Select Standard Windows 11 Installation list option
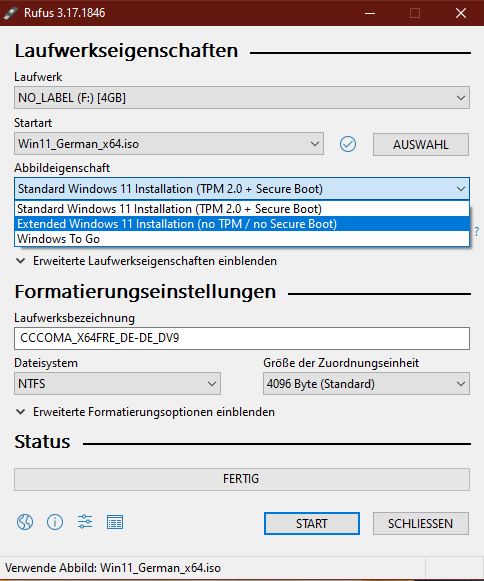 tap(242, 209)
